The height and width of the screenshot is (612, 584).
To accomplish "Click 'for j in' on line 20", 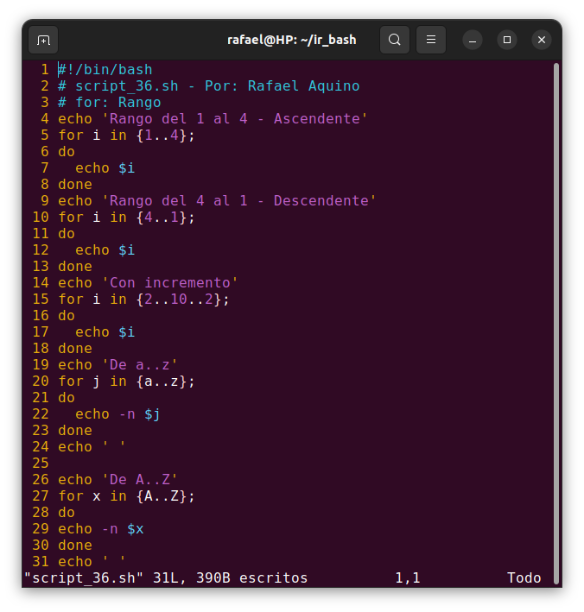I will (x=93, y=381).
